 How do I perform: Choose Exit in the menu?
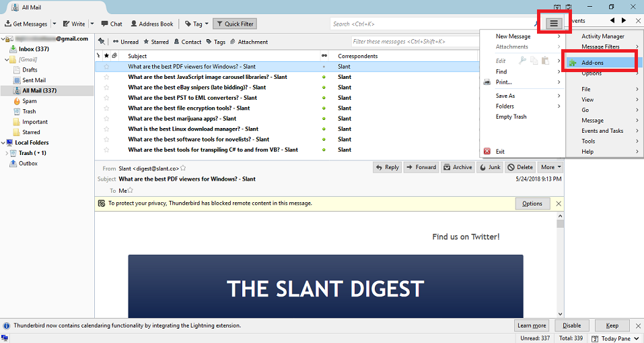(x=522, y=152)
